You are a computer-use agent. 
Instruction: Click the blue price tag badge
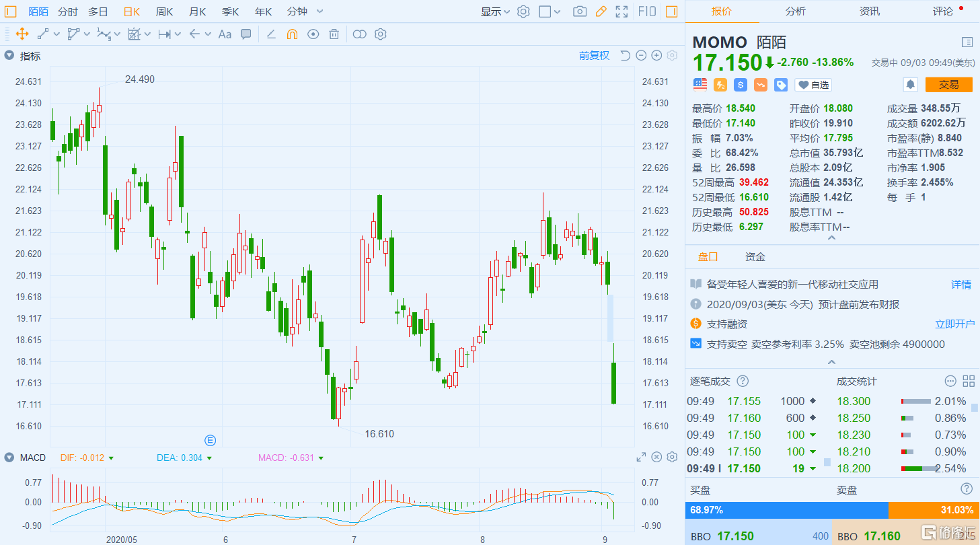781,85
